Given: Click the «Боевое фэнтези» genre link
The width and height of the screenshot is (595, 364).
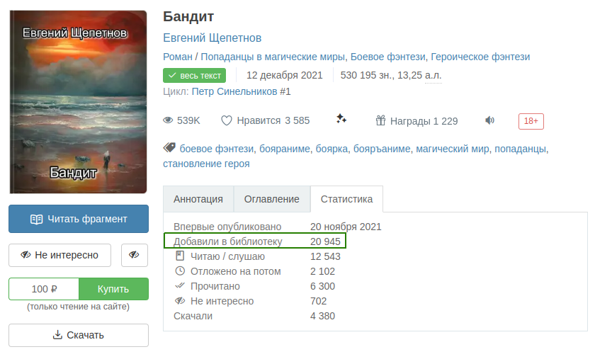Looking at the screenshot, I should click(x=387, y=57).
